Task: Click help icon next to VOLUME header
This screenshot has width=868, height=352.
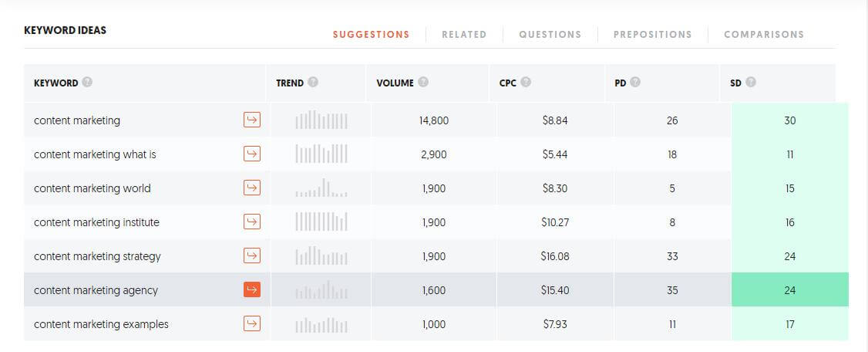Action: click(423, 82)
